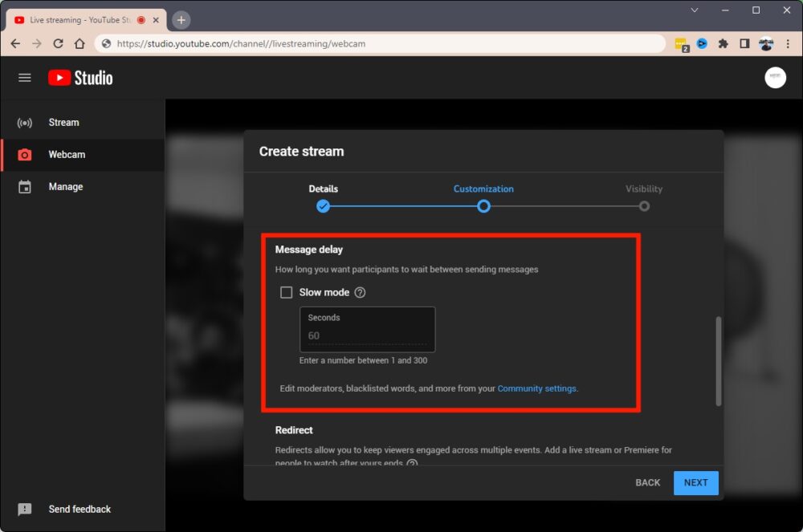Click the Seconds input field
The height and width of the screenshot is (532, 803).
[367, 335]
